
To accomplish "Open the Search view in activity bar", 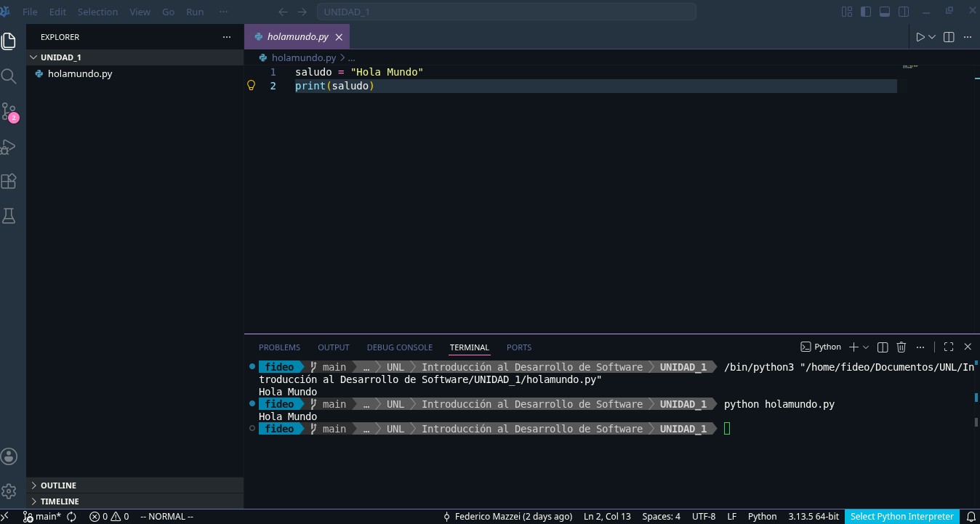I will (x=9, y=76).
